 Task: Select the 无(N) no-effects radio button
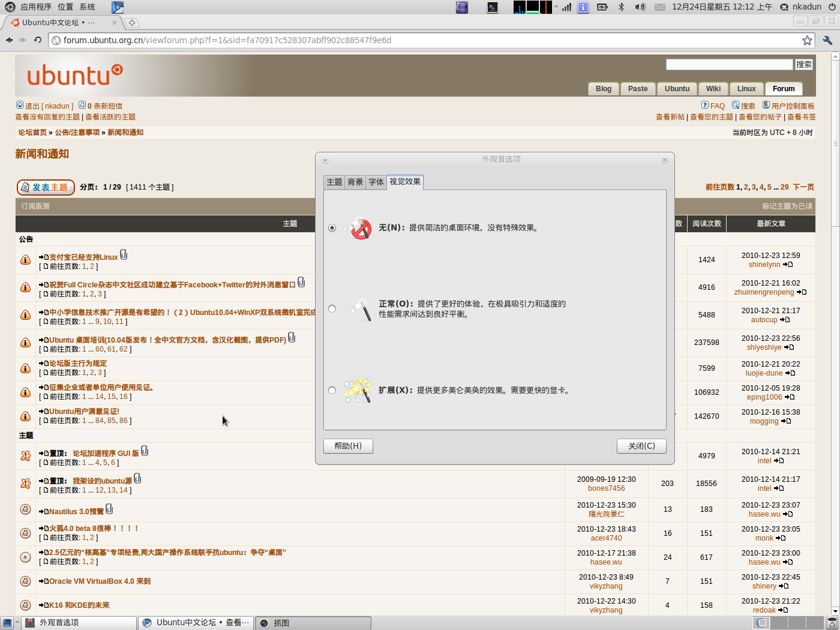click(x=332, y=228)
